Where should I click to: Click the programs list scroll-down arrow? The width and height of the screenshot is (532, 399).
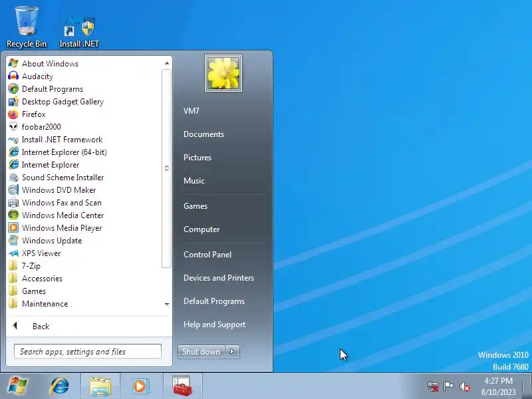167,305
